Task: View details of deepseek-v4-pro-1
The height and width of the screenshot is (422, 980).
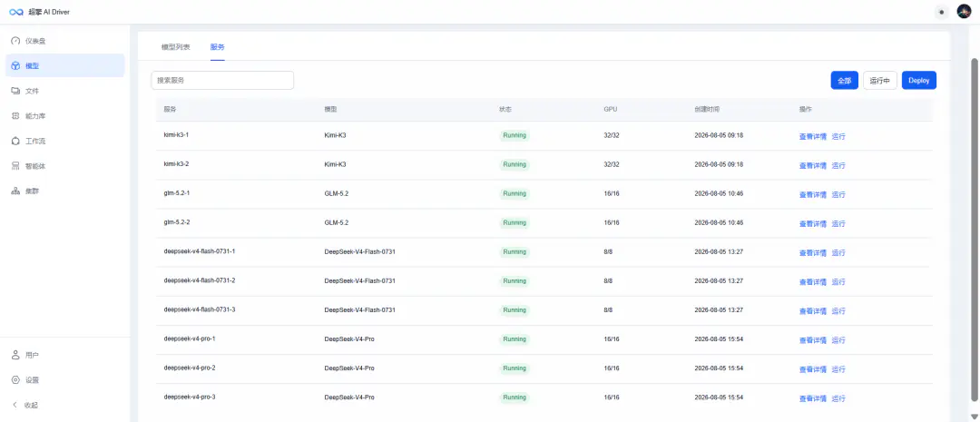Action: click(x=812, y=340)
